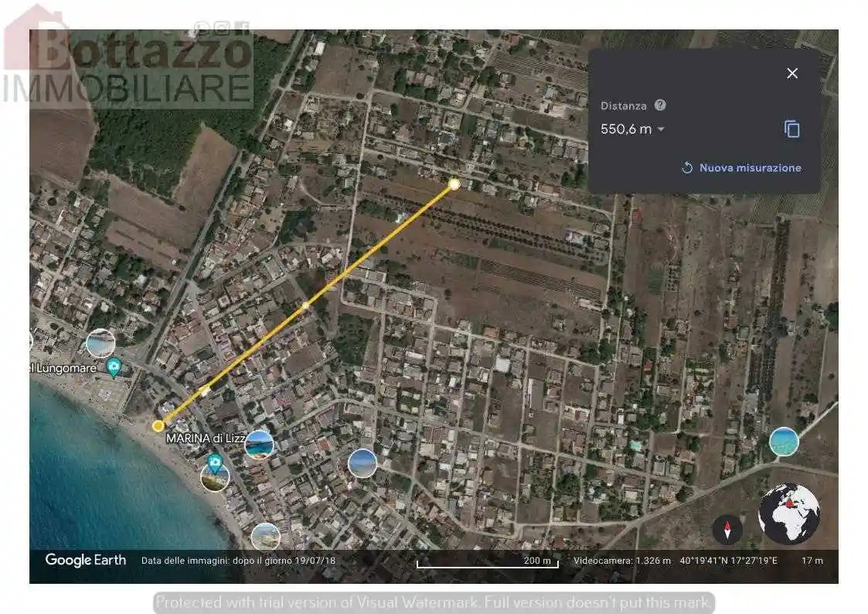Click the globe overview icon
Image resolution: width=868 pixels, height=614 pixels.
788,513
